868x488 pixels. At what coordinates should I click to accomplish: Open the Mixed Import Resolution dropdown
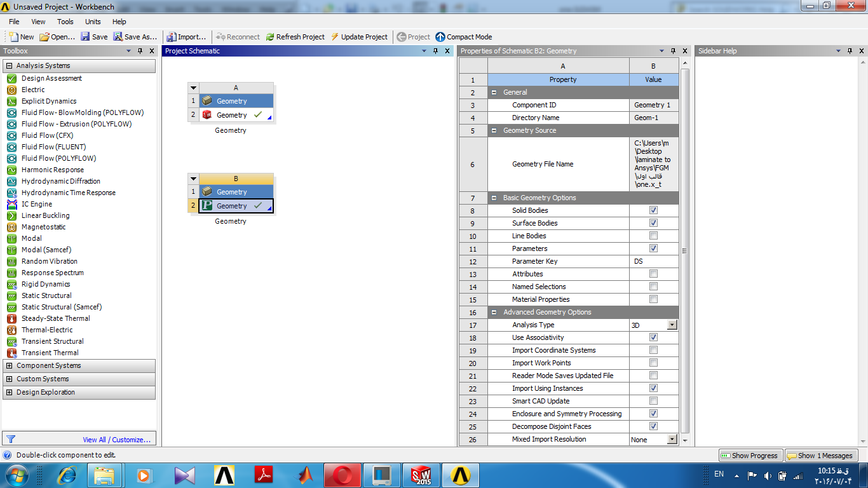tap(672, 439)
